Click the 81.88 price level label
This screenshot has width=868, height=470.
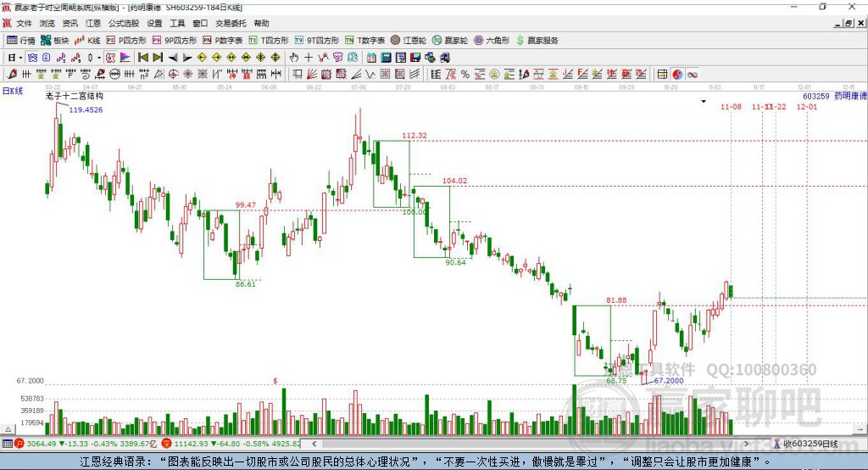click(616, 299)
